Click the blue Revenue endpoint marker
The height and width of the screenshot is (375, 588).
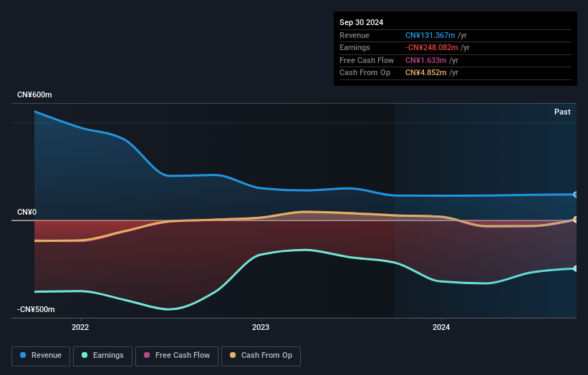(x=576, y=195)
